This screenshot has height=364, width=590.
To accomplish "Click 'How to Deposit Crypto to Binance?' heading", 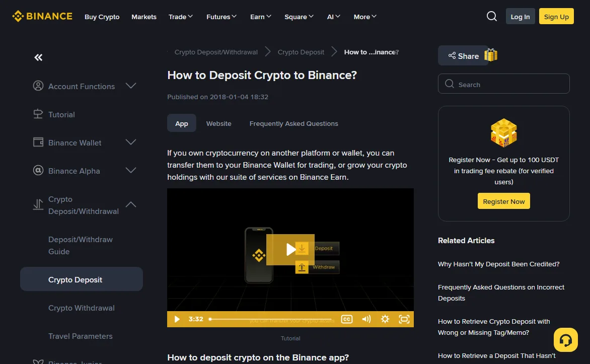I will (x=262, y=75).
